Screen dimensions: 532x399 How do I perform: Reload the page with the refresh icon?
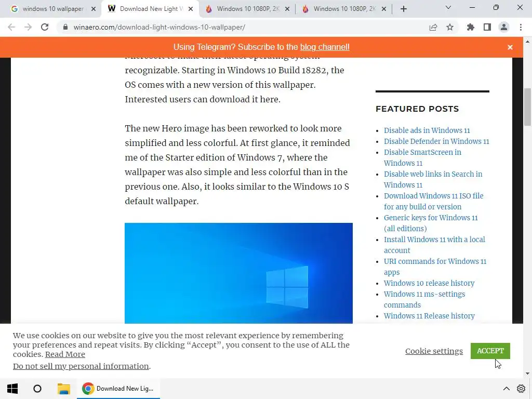45,27
